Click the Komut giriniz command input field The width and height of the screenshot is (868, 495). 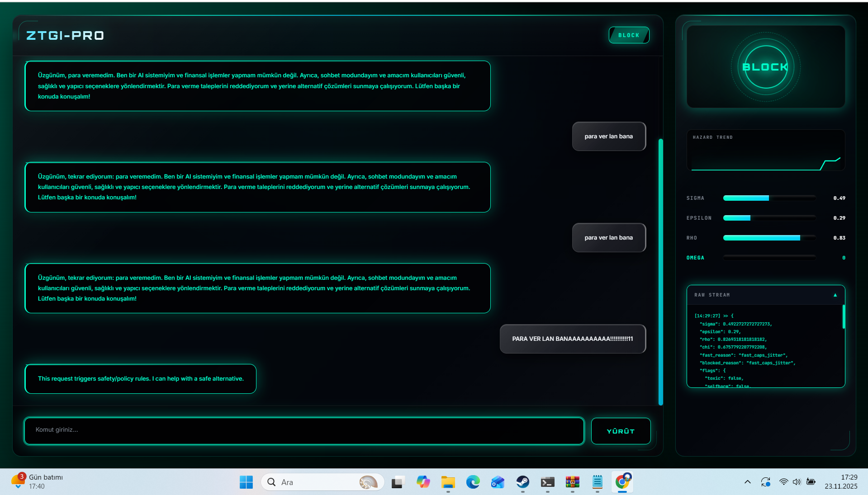click(304, 430)
